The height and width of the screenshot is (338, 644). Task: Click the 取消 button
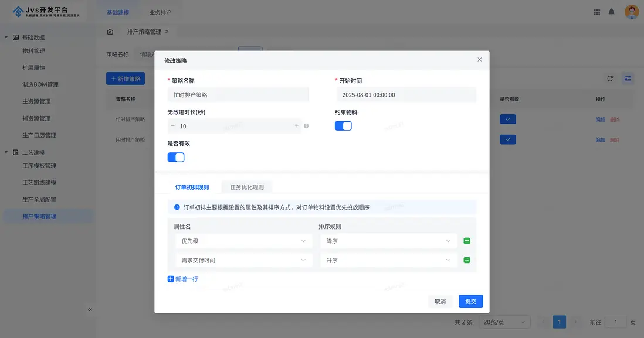[440, 301]
